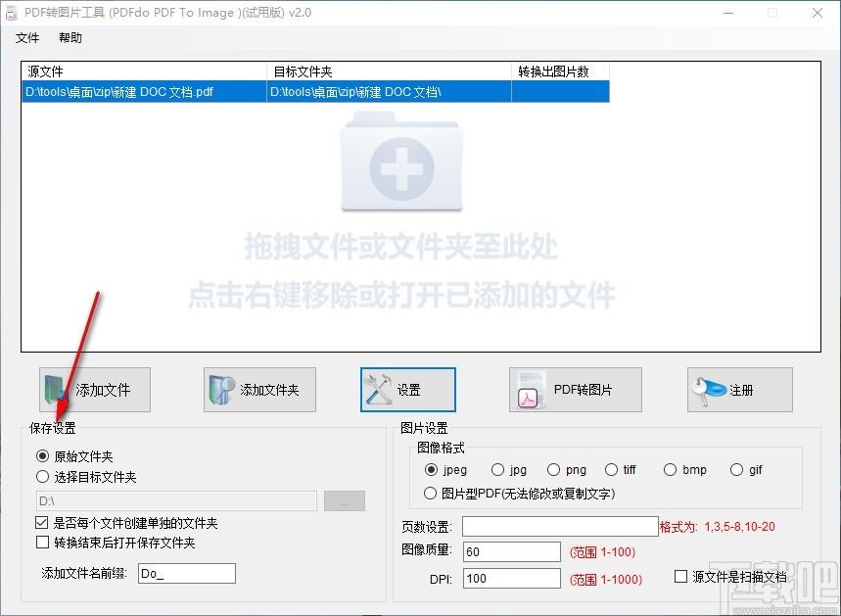Choose the gif image format
The image size is (841, 616).
[x=736, y=469]
